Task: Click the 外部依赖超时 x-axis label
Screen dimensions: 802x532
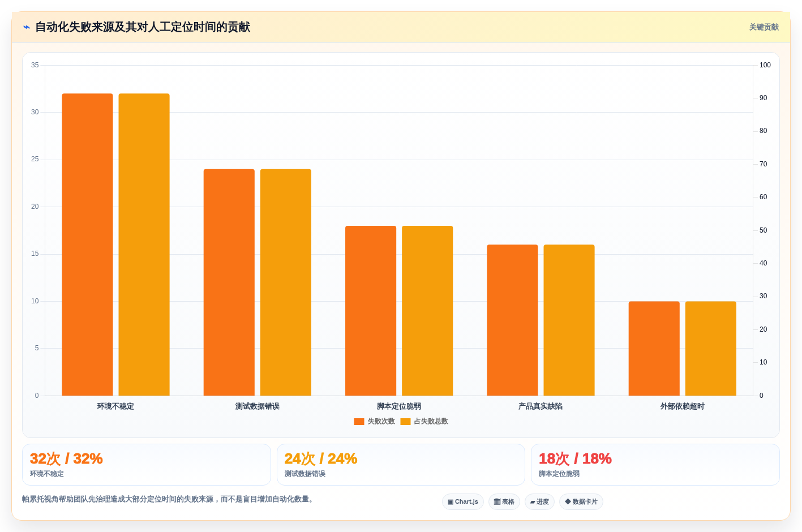Action: click(x=683, y=406)
